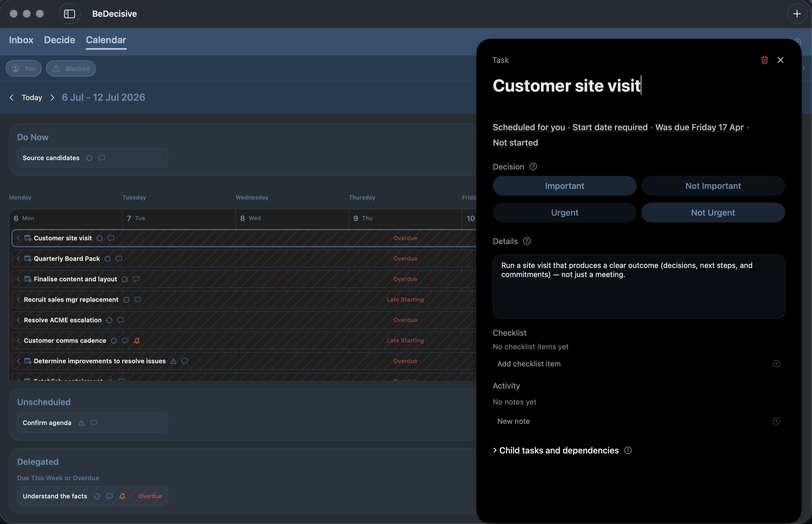Image resolution: width=812 pixels, height=524 pixels.
Task: Open comment icon on Recruit sales mgr replacement
Action: point(137,300)
